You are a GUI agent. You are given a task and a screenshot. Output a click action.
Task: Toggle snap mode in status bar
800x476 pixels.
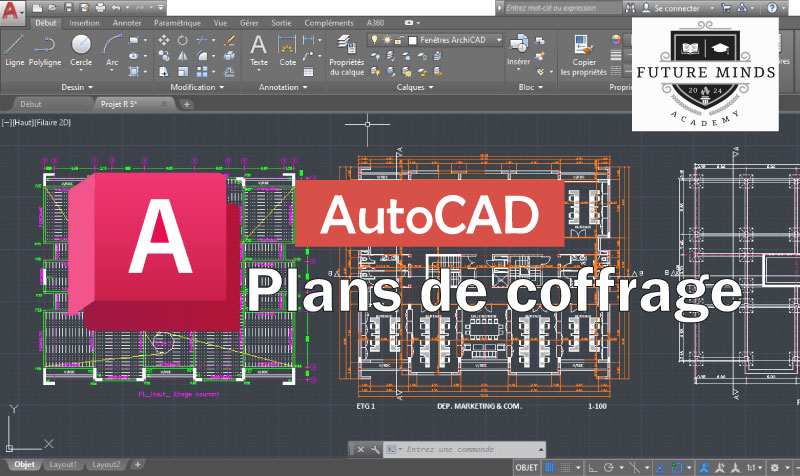565,467
